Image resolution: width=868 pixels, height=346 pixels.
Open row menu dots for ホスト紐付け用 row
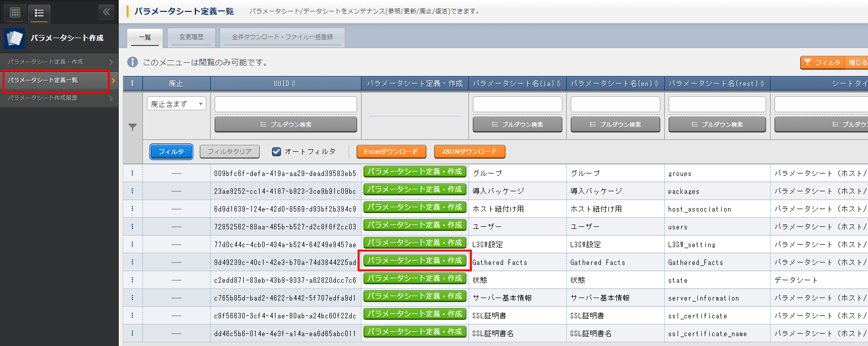(x=133, y=209)
